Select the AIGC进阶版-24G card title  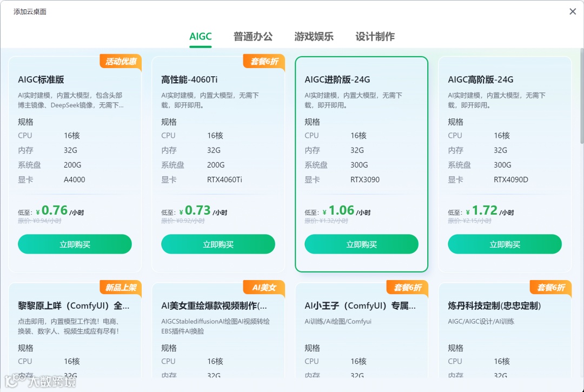click(337, 79)
